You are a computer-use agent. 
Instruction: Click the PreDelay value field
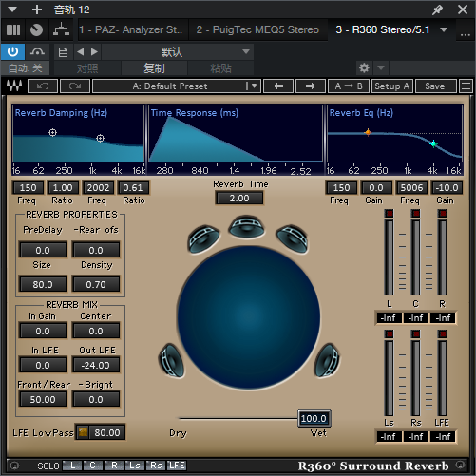43,250
